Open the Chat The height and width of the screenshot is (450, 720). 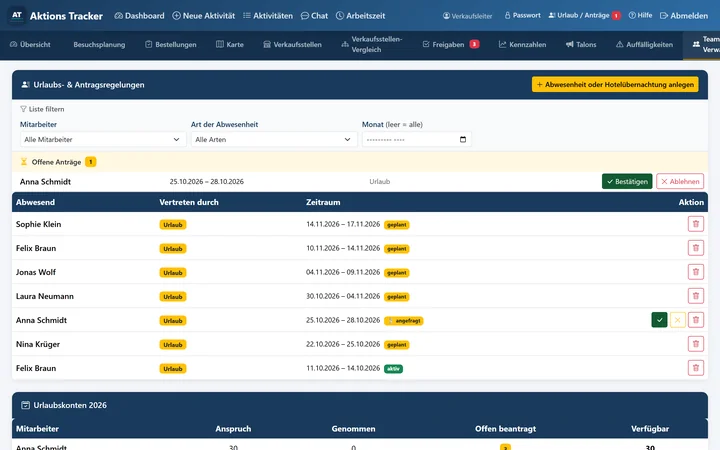tap(314, 16)
